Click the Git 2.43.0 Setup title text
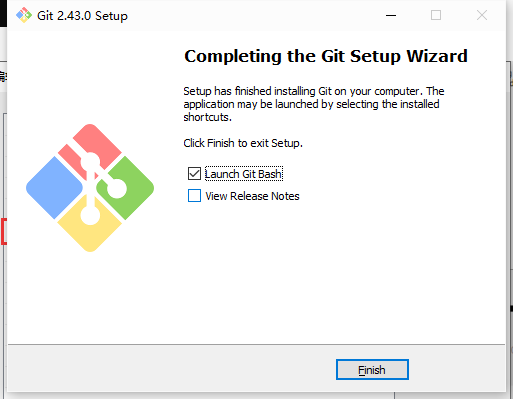Screen dimensions: 513x399 click(82, 16)
